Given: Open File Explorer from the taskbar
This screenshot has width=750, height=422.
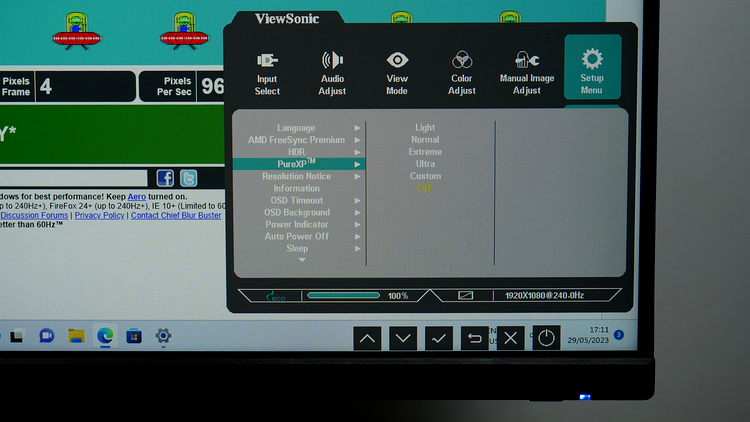Looking at the screenshot, I should [76, 336].
